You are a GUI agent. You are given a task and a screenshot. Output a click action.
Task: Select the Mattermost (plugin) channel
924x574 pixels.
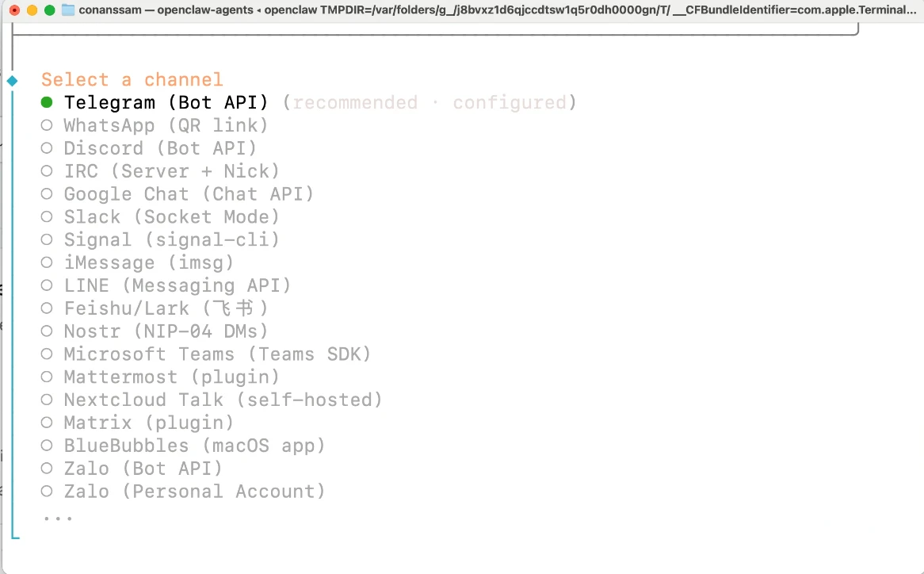171,377
